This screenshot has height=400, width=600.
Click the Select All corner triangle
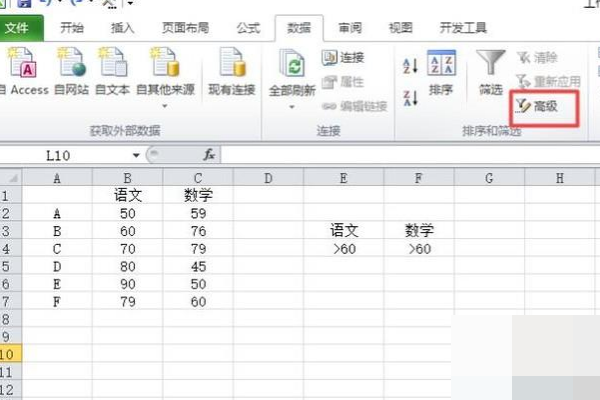(11, 178)
